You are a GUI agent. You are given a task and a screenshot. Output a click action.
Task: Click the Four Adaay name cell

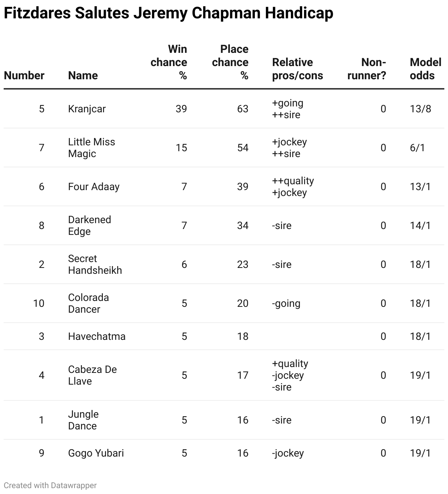click(x=94, y=187)
